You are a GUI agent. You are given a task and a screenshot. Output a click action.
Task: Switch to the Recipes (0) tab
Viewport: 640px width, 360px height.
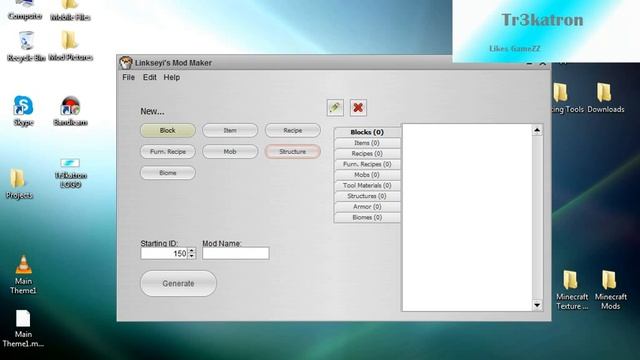pos(367,153)
